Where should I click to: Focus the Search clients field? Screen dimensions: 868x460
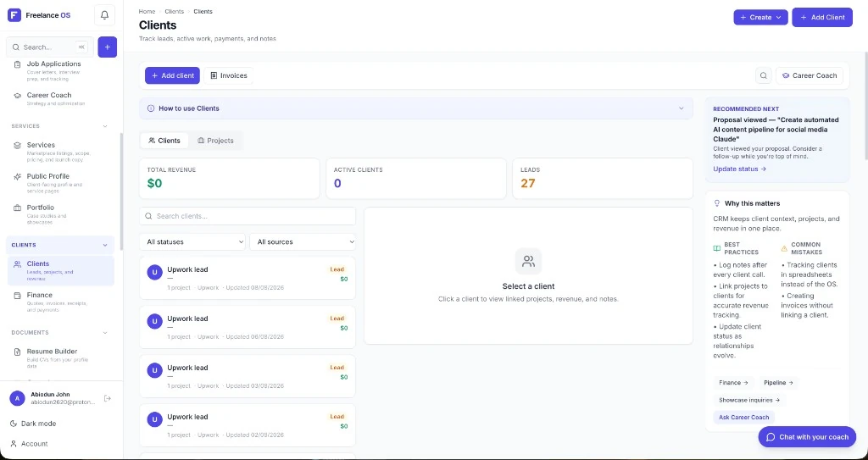[248, 216]
